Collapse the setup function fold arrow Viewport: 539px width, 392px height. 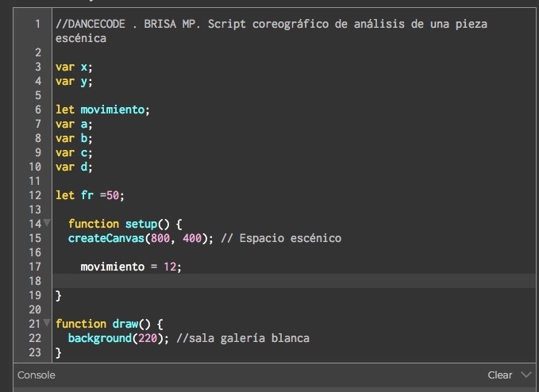click(47, 223)
